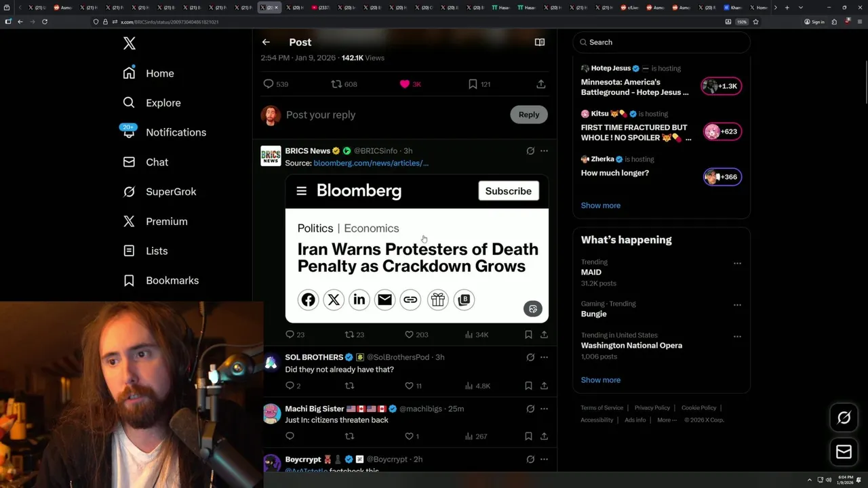
Task: Click image edit icon on Bloomberg card
Action: tap(533, 309)
